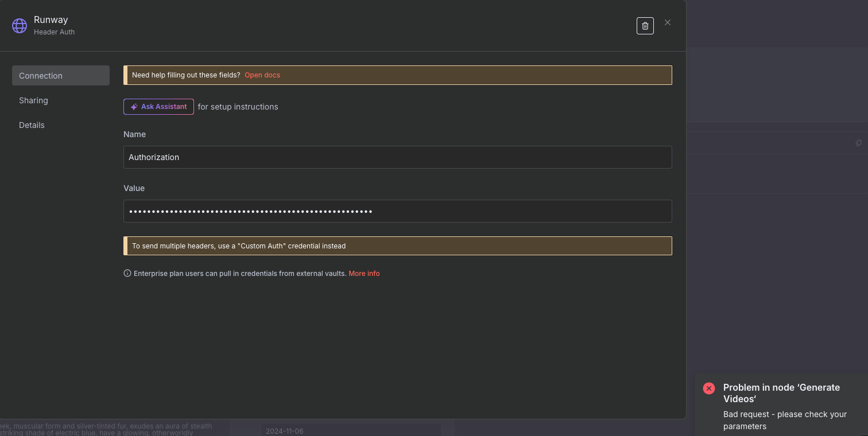Select the masked Value credential field
The height and width of the screenshot is (436, 868).
(398, 211)
